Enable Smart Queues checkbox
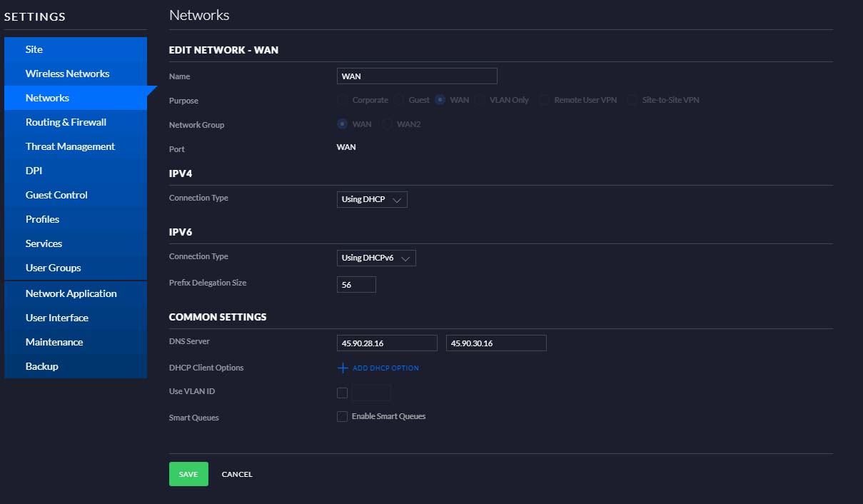The width and height of the screenshot is (863, 504). coord(342,416)
